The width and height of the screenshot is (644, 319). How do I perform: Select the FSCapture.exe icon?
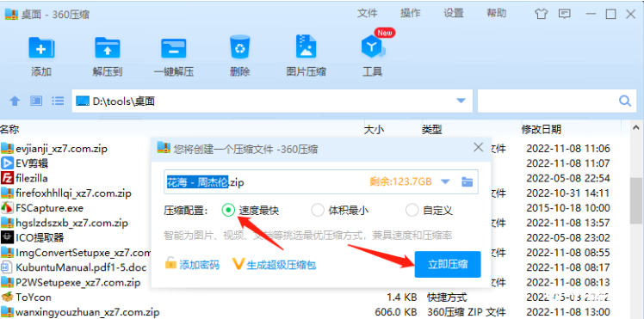[x=7, y=208]
